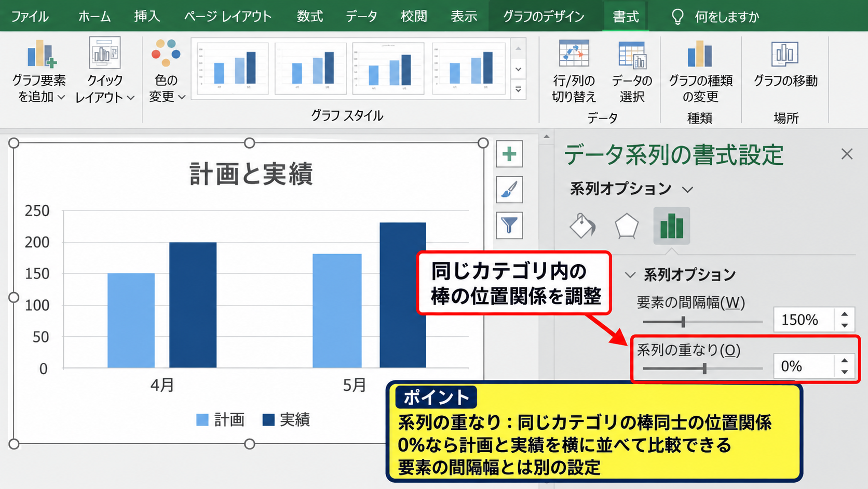Open the 系列オプション dropdown near the pane title
868x489 pixels.
point(687,190)
